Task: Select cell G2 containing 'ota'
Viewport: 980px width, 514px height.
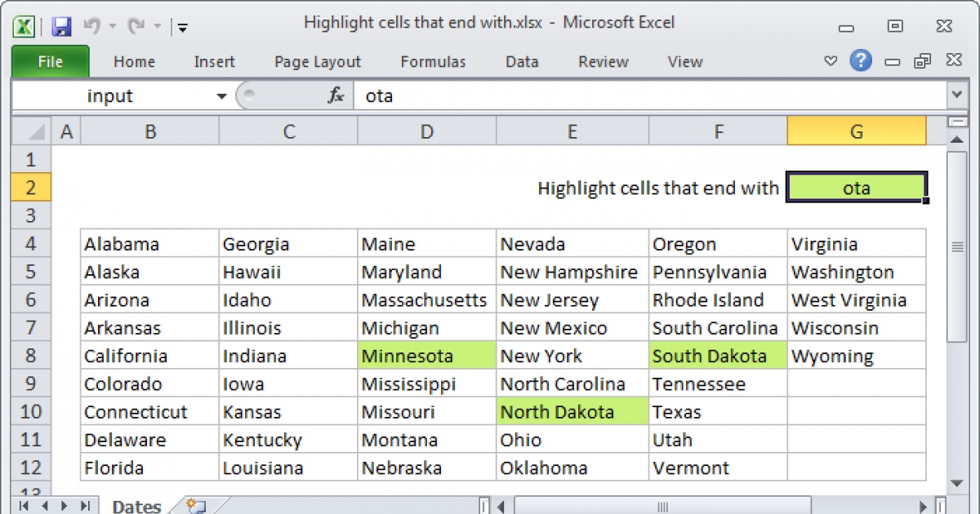Action: click(856, 188)
